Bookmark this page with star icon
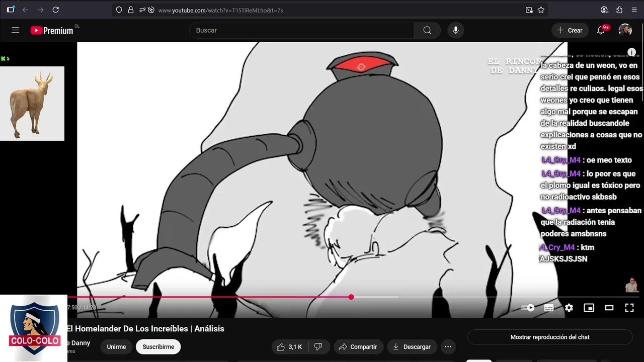The image size is (644, 362). click(541, 10)
